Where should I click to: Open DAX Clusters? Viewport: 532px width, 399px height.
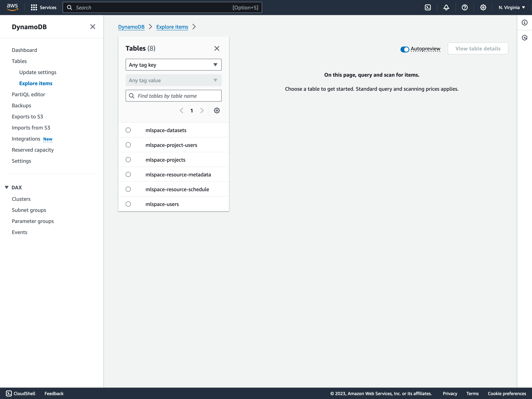[x=21, y=199]
